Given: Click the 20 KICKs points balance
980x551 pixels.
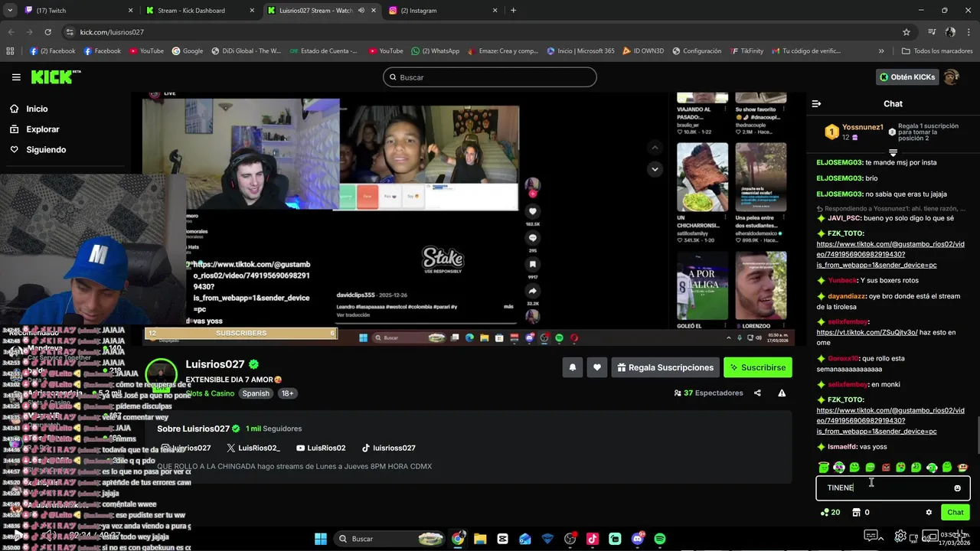Looking at the screenshot, I should coord(830,513).
